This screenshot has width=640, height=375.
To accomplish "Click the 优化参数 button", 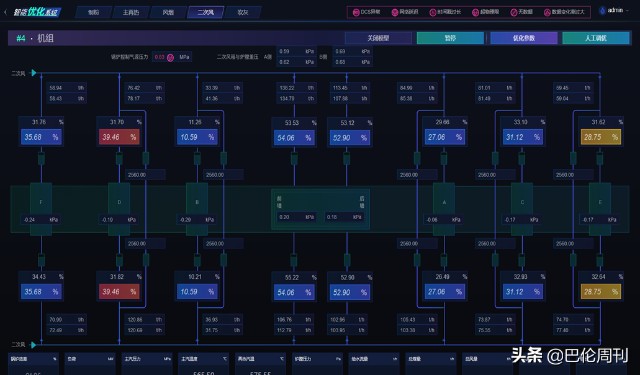I will pos(524,38).
